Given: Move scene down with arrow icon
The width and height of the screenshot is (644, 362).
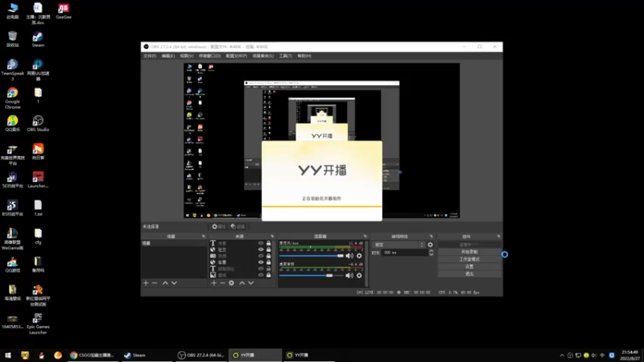Looking at the screenshot, I should (174, 283).
